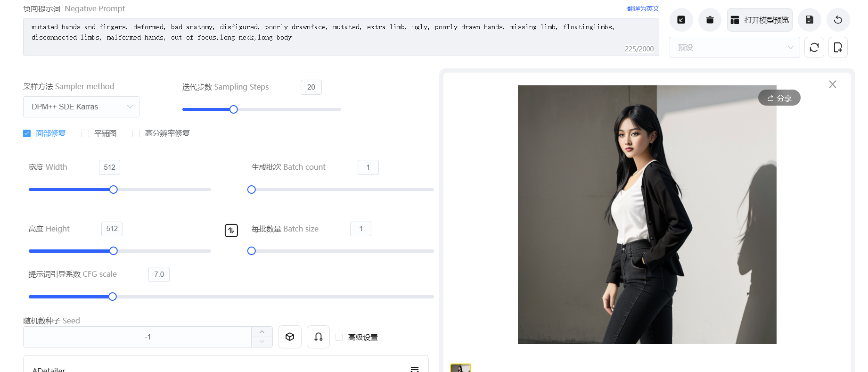868x372 pixels.
Task: Click the add new preset file icon
Action: click(838, 47)
